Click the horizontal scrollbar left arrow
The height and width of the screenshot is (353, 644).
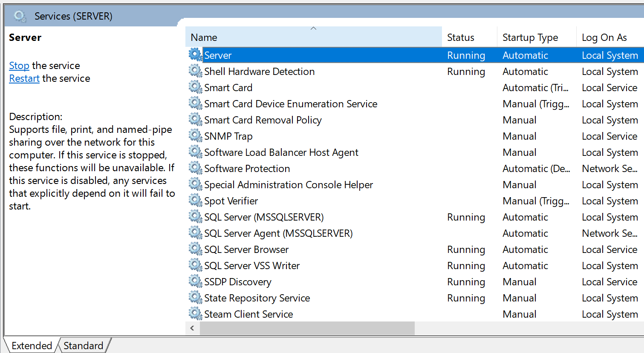(192, 328)
